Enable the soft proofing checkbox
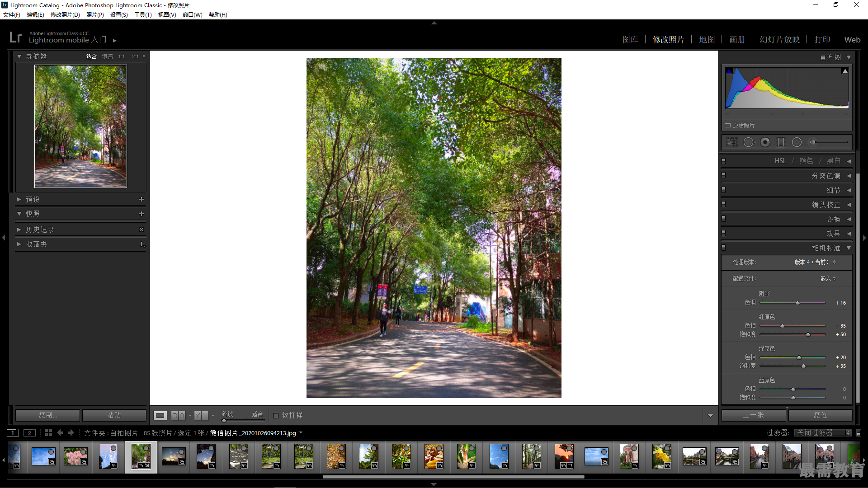This screenshot has width=868, height=488. (x=276, y=416)
